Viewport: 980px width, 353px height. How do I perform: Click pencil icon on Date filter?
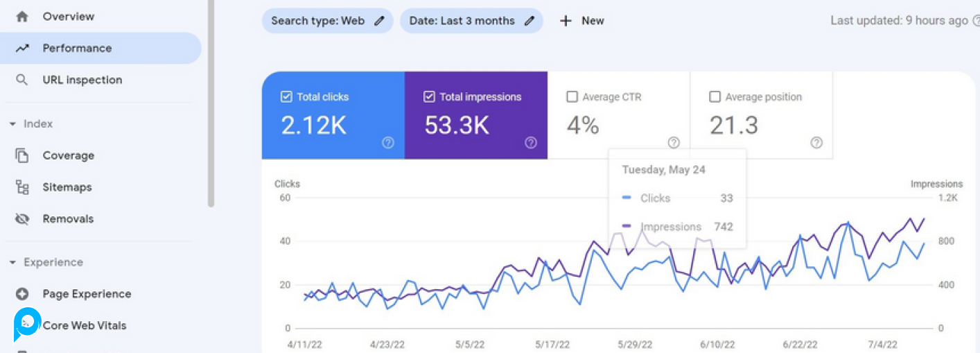pos(530,21)
